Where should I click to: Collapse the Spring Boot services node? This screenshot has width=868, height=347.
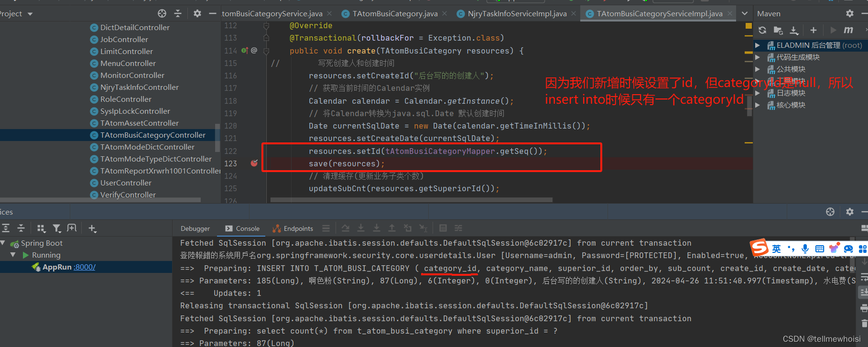(x=3, y=243)
